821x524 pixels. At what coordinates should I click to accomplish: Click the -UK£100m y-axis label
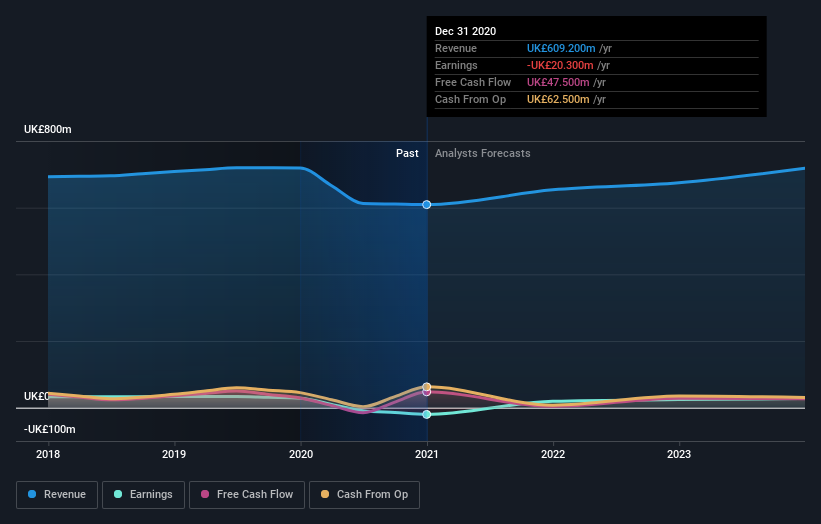click(50, 429)
